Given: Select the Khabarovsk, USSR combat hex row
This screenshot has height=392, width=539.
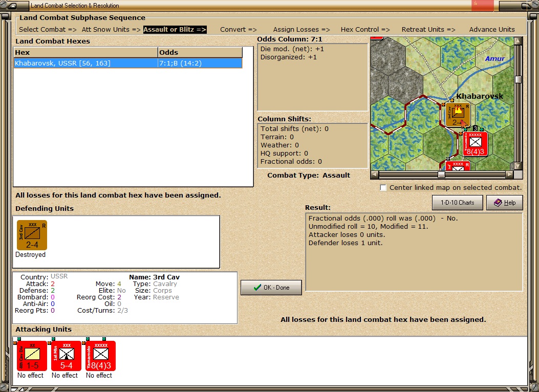Looking at the screenshot, I should (128, 63).
